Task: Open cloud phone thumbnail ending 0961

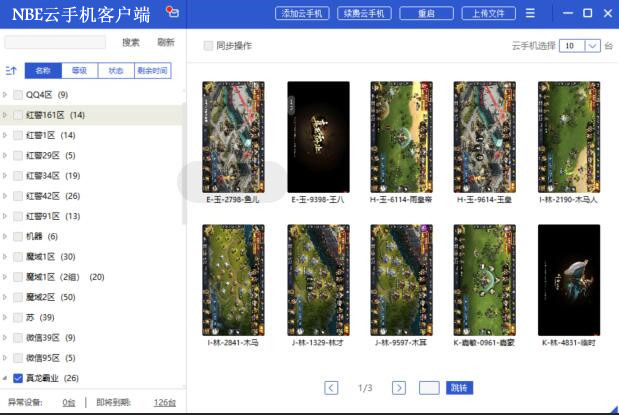Action: pyautogui.click(x=484, y=280)
